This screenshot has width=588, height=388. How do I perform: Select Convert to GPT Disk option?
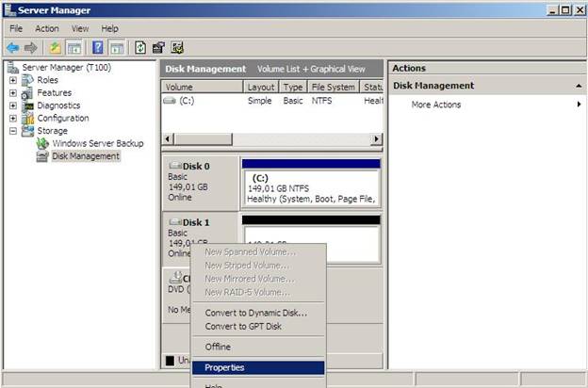[258, 326]
